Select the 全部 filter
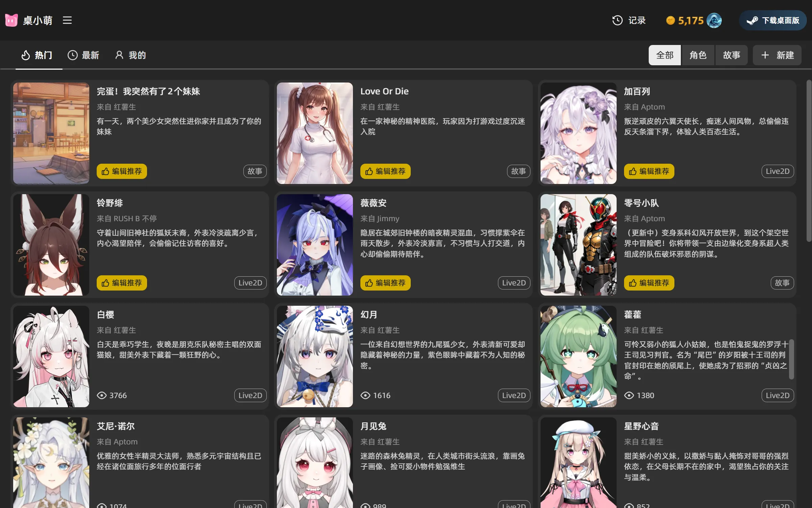This screenshot has height=508, width=812. click(665, 55)
